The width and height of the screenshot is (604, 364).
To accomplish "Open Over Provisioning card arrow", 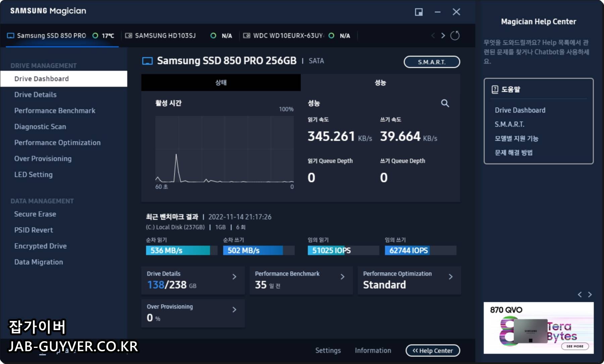I will (235, 310).
